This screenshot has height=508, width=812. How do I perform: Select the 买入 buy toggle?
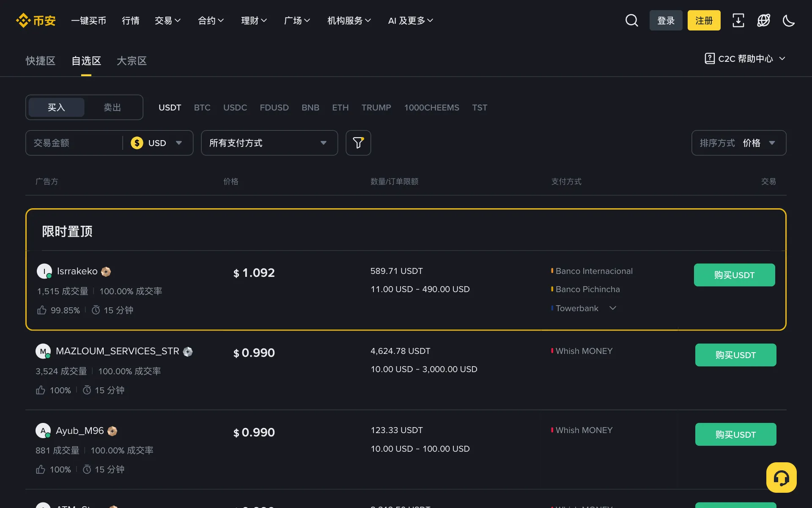[x=56, y=108]
